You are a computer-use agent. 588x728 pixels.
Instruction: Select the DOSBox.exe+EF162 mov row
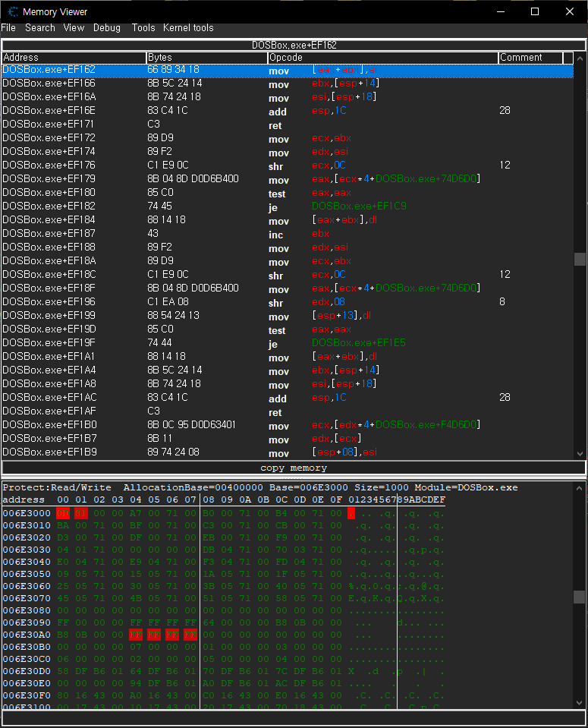pyautogui.click(x=288, y=70)
